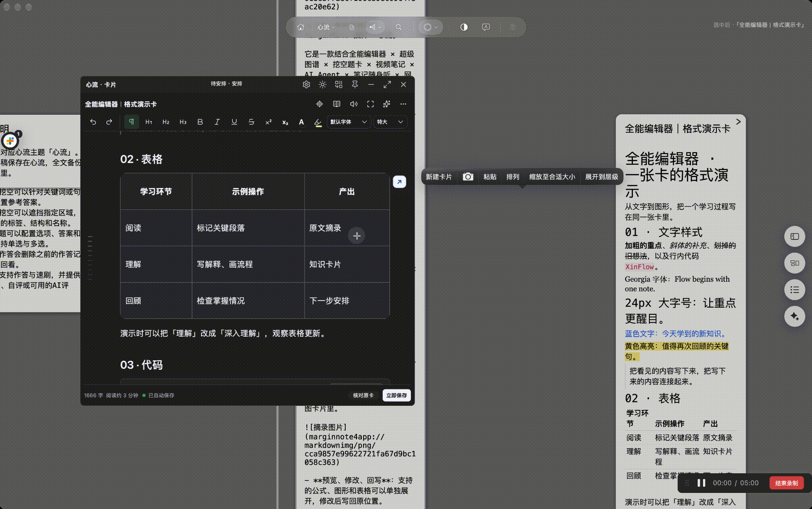Open the yellow highlight color tool
This screenshot has height=509, width=812.
(318, 122)
